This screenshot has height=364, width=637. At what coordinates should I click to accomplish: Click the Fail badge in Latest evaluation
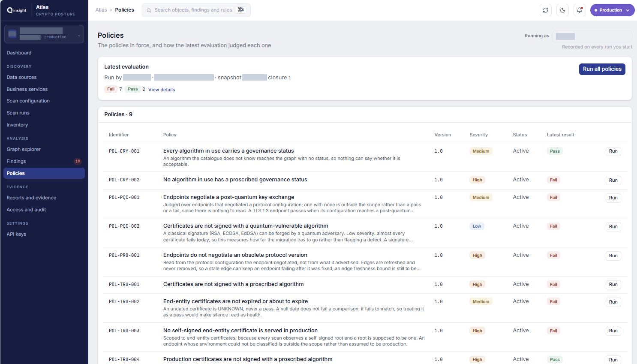click(111, 89)
